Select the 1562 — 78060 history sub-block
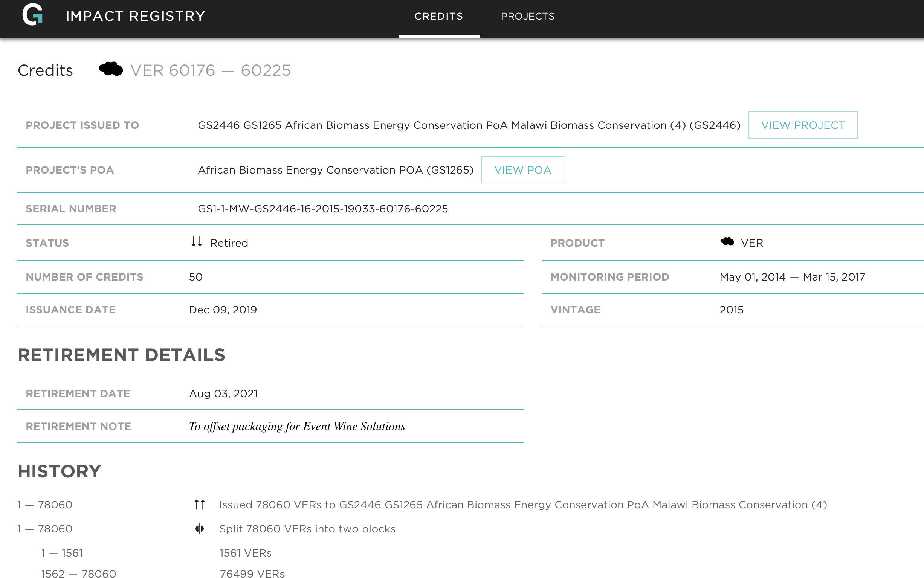Viewport: 924px width, 578px height. [78, 573]
